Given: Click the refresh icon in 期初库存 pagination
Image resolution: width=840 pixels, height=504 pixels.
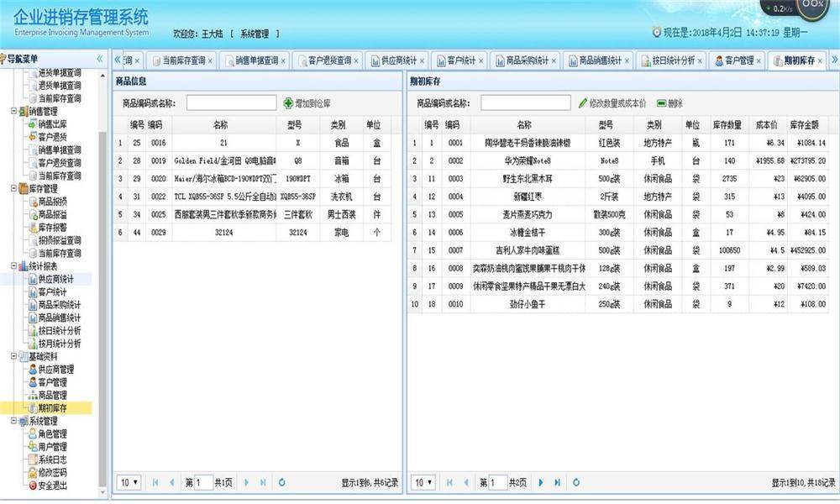Looking at the screenshot, I should (576, 481).
